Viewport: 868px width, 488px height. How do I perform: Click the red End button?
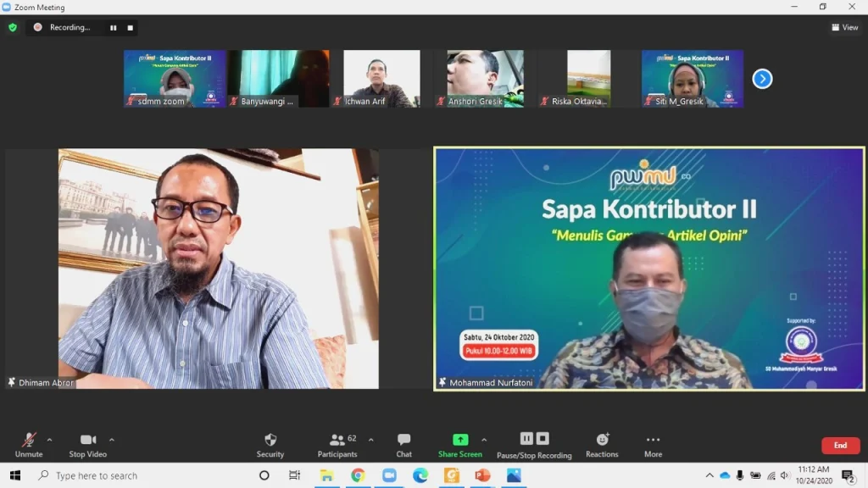[840, 445]
